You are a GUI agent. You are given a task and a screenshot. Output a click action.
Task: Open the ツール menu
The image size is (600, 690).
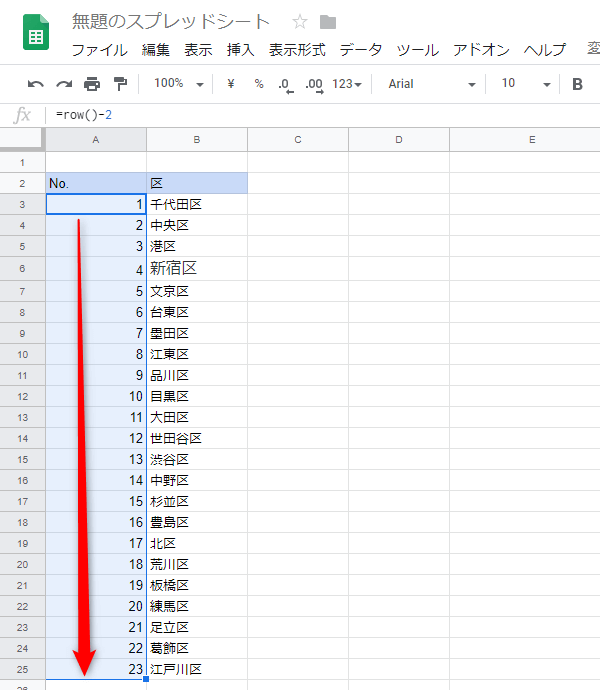coord(417,50)
